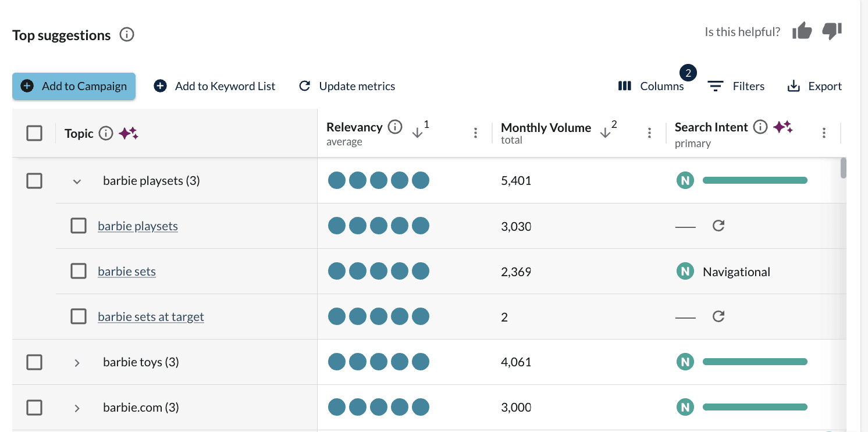Click the Add to Campaign button
Viewport: 868px width, 432px height.
click(x=73, y=85)
